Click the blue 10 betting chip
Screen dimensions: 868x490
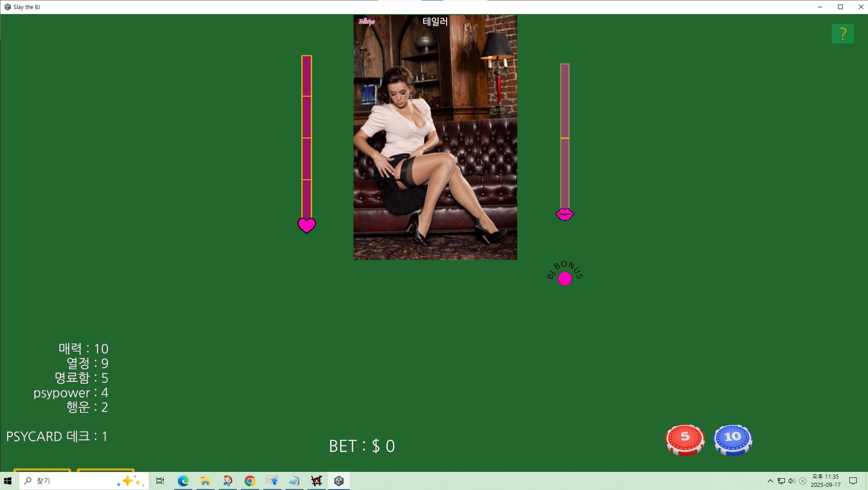732,440
